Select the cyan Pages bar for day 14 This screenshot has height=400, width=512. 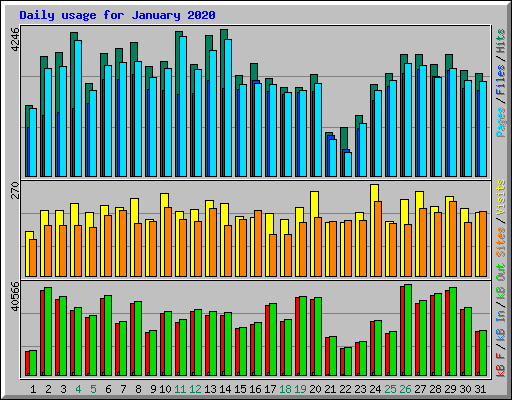coord(228,108)
